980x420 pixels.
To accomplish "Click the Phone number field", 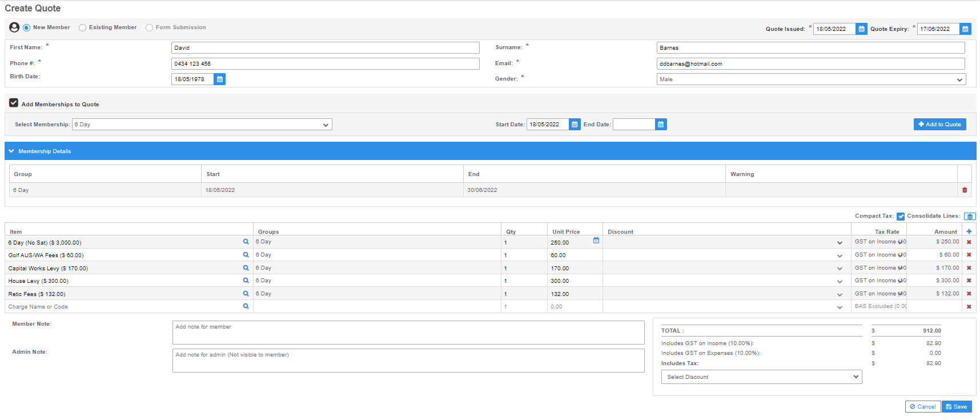I will coord(325,64).
